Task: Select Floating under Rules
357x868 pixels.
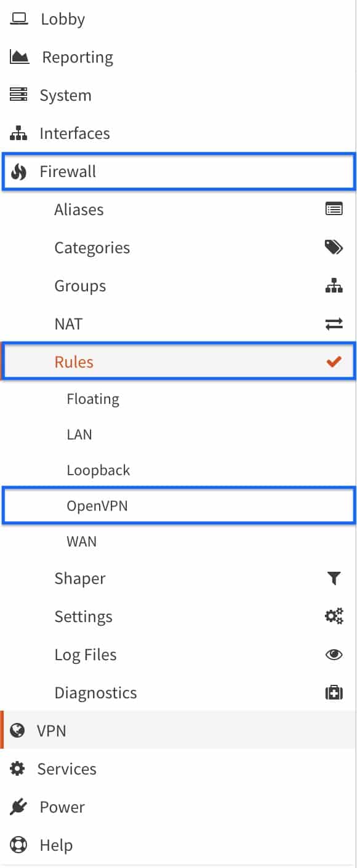Action: 93,398
